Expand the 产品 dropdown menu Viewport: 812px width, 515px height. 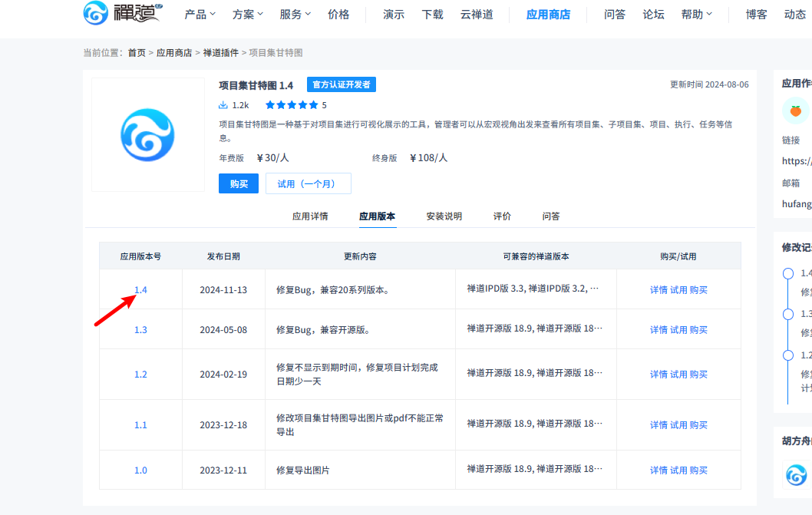200,15
